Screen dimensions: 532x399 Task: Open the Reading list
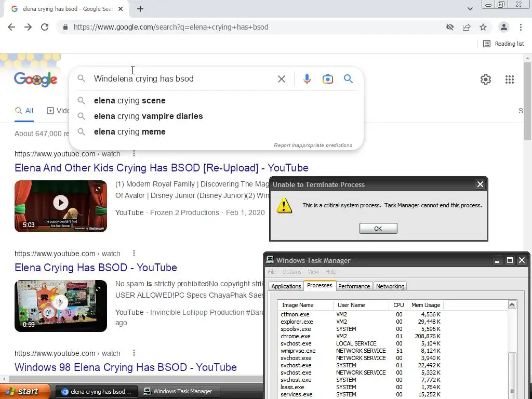point(503,44)
